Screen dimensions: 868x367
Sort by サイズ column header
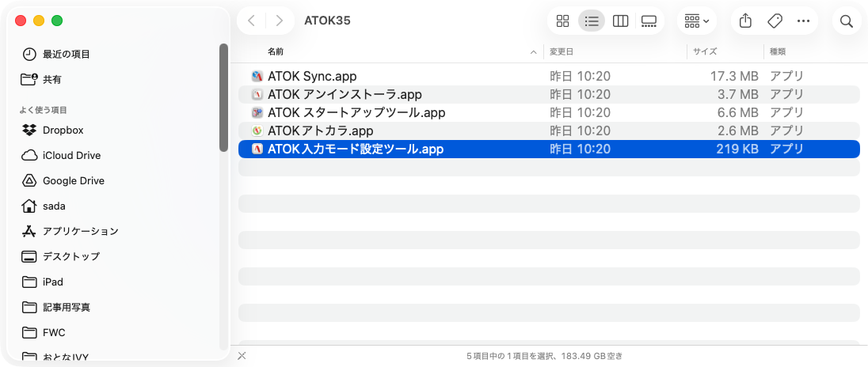click(705, 52)
